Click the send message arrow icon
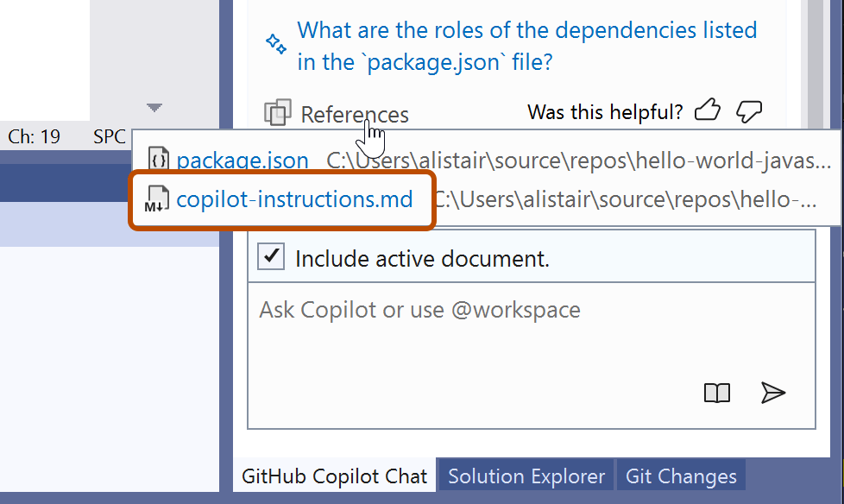Image resolution: width=844 pixels, height=504 pixels. tap(772, 393)
